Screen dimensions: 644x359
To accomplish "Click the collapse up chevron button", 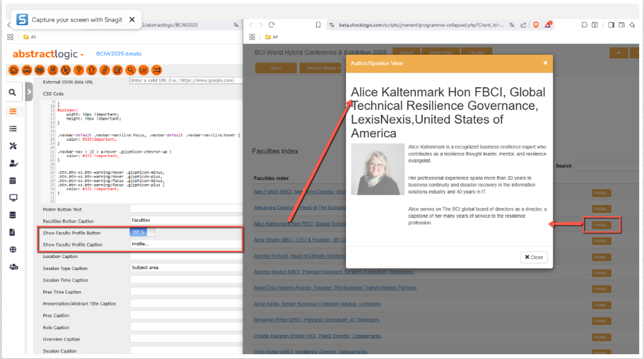I will [619, 53].
